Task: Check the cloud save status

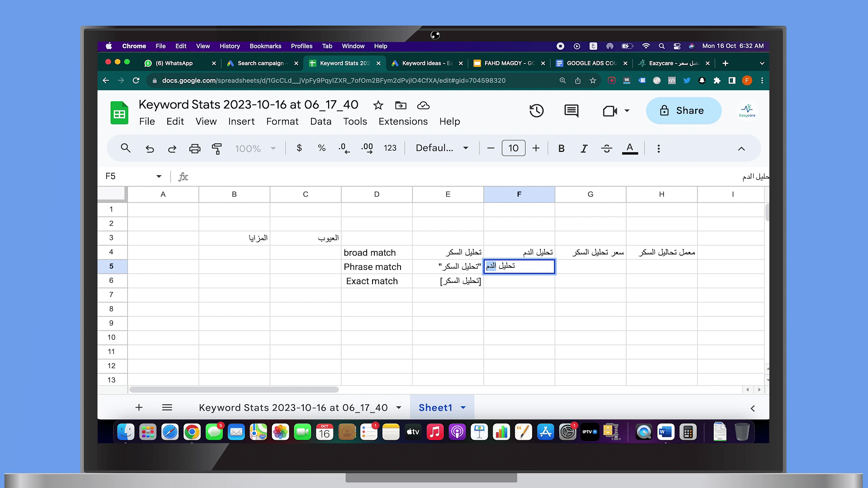Action: click(x=423, y=105)
